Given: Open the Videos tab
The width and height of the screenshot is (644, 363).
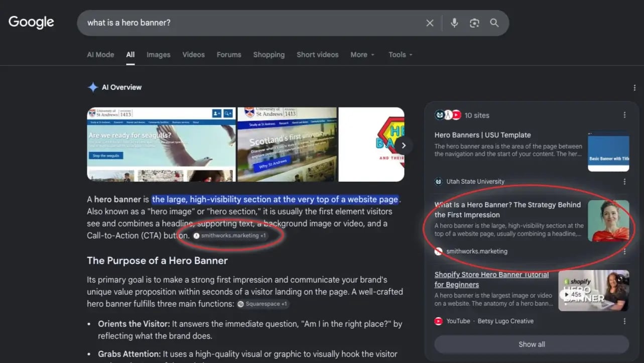Looking at the screenshot, I should (194, 55).
